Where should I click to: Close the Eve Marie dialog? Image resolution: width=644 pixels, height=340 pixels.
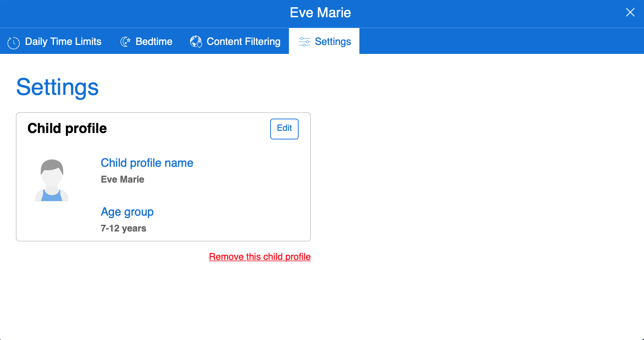tap(630, 13)
